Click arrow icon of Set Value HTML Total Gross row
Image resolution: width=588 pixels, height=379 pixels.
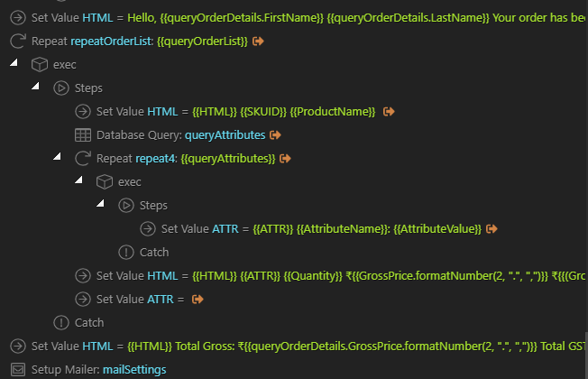click(x=18, y=346)
